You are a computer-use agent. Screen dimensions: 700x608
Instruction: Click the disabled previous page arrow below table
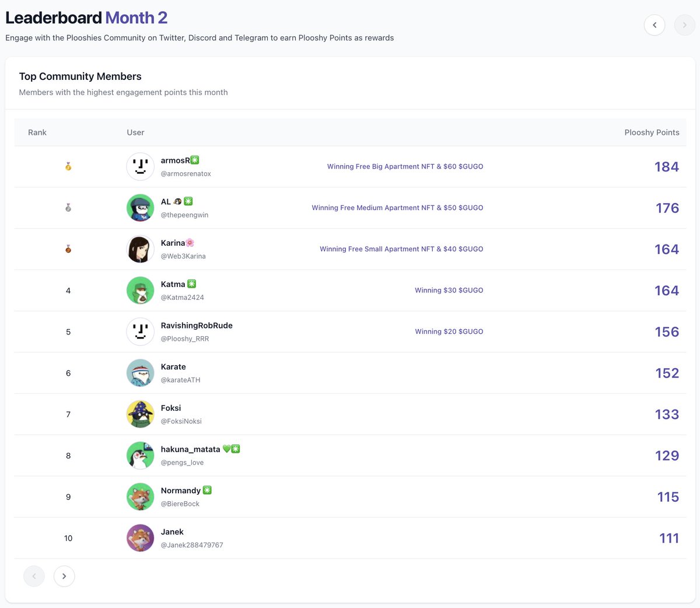(x=34, y=576)
